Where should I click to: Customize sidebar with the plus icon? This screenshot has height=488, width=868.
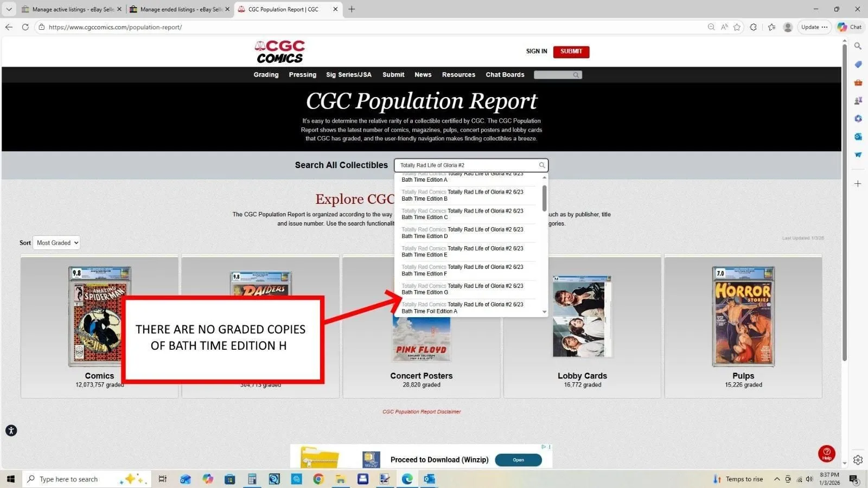pos(858,184)
